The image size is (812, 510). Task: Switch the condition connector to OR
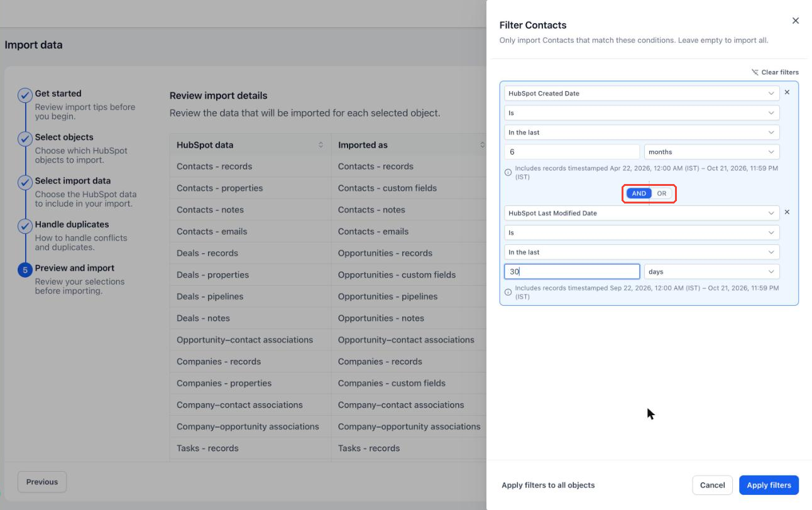coord(662,193)
